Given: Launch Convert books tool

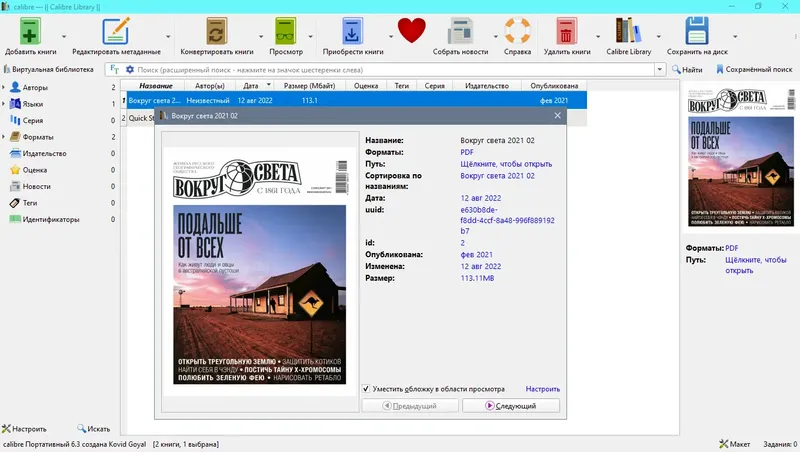Looking at the screenshot, I should coord(217,31).
